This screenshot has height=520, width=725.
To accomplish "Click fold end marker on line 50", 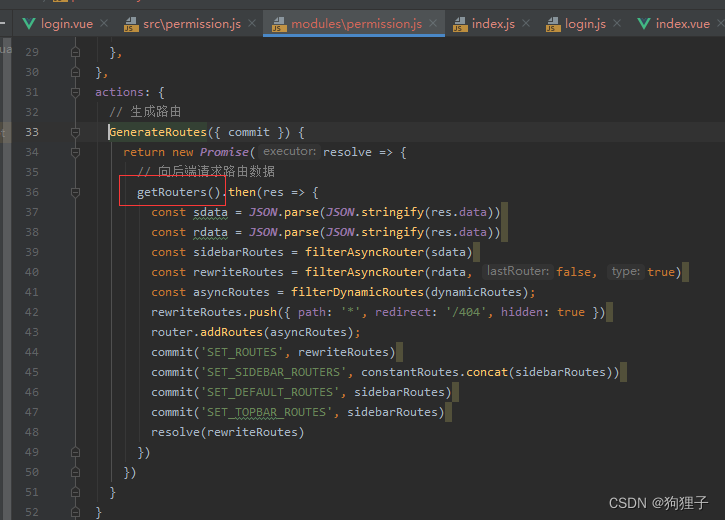I will click(75, 472).
